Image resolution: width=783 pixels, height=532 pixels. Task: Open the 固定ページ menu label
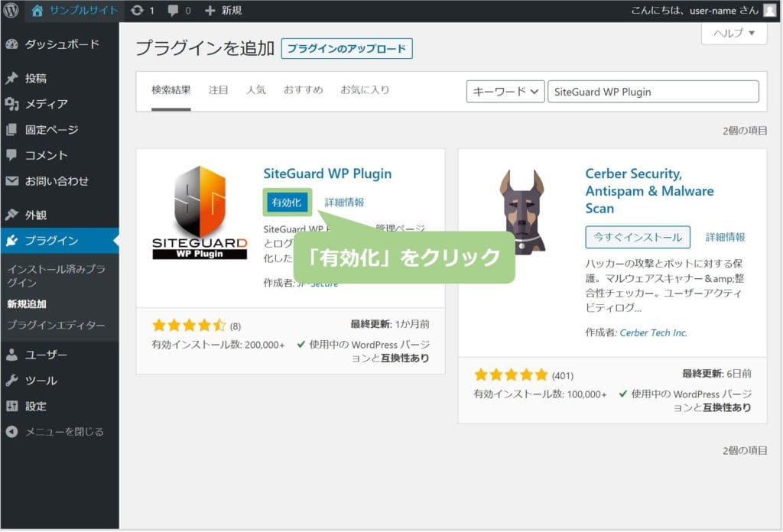point(52,130)
